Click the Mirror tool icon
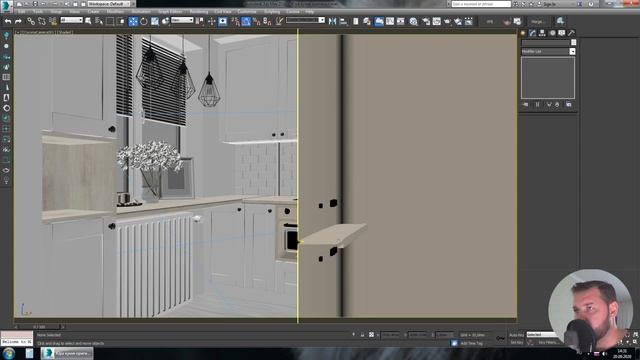 pos(333,21)
